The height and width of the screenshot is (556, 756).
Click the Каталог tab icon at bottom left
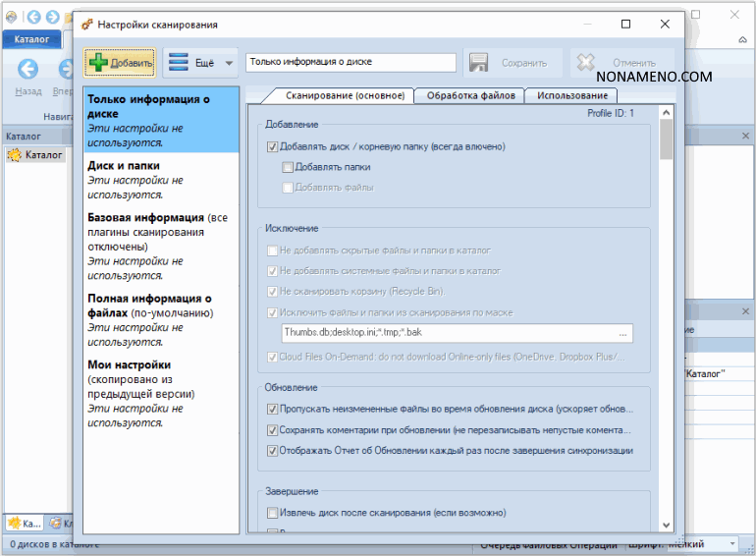pos(14,523)
